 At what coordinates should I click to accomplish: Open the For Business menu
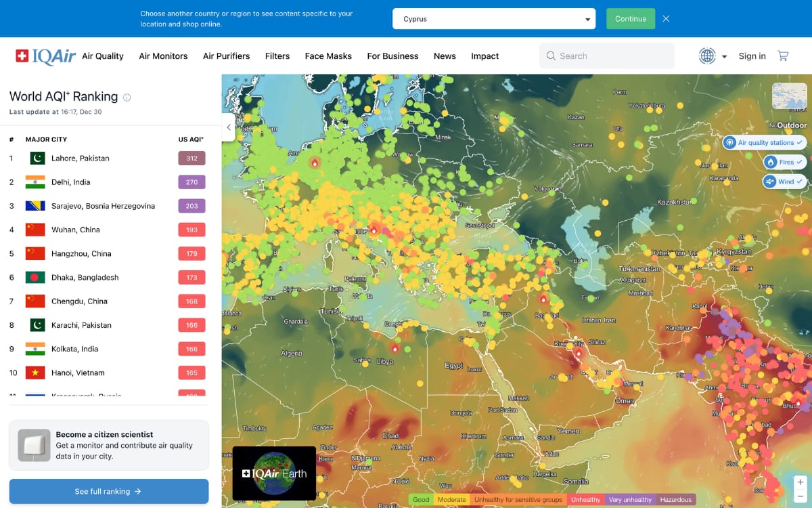tap(392, 56)
